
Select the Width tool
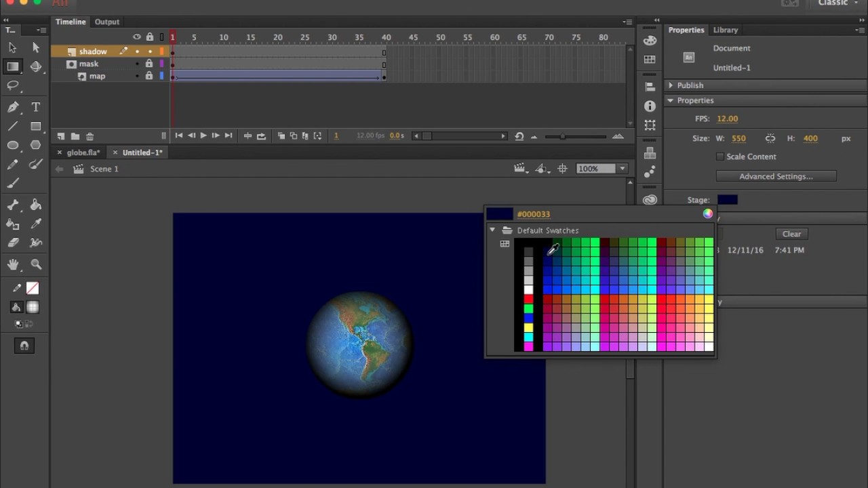[x=36, y=243]
